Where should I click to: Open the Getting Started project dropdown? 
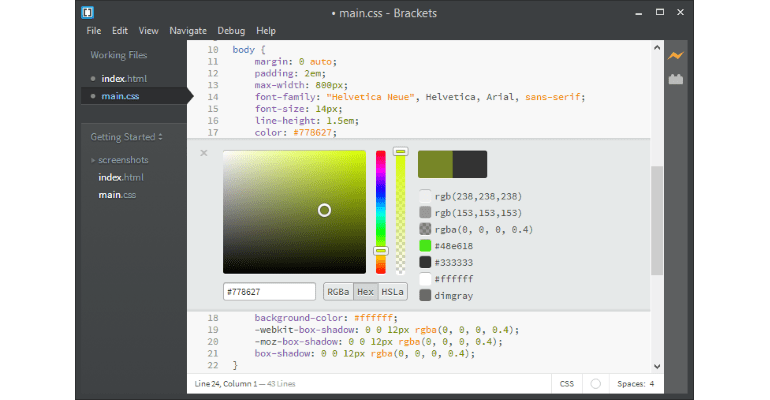[127, 136]
